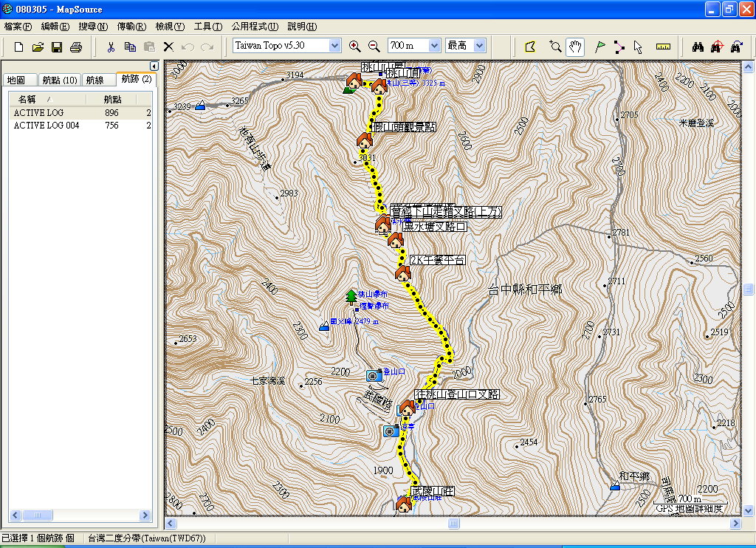Select the distance measure ruler tool

(x=664, y=47)
